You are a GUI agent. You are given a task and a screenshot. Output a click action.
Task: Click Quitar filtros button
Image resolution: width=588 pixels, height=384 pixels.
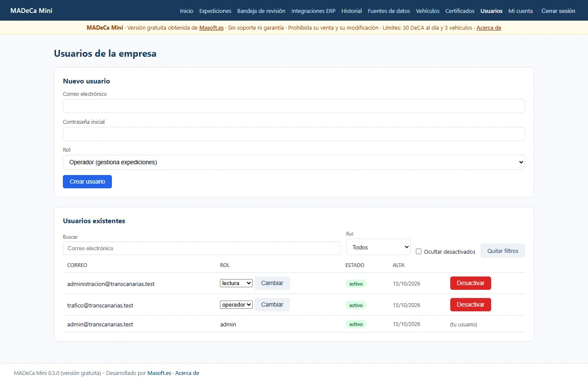503,251
